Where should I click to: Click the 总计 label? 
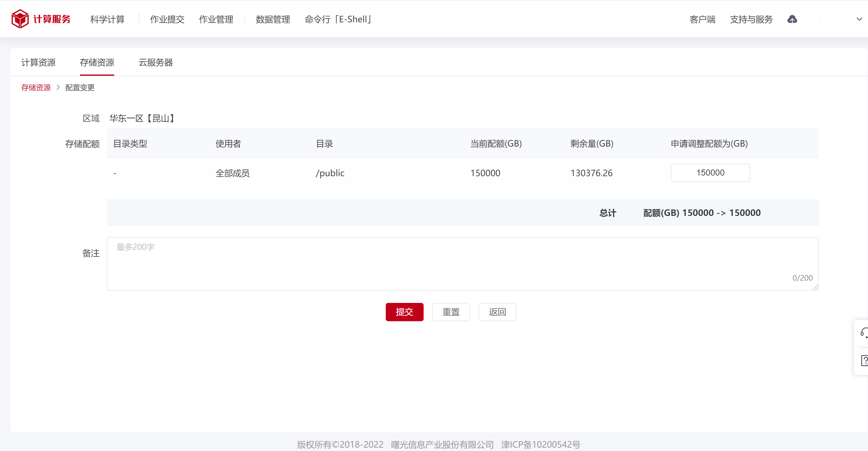[607, 213]
